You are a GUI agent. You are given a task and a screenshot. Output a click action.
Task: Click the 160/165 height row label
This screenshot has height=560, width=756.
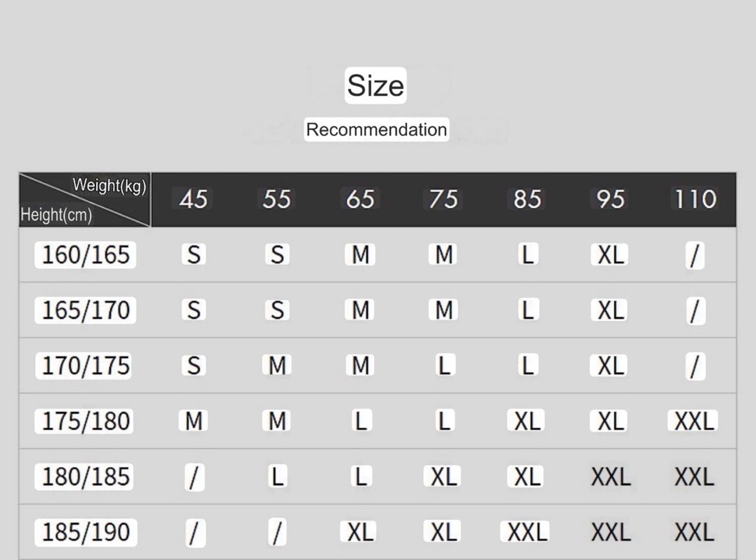86,255
